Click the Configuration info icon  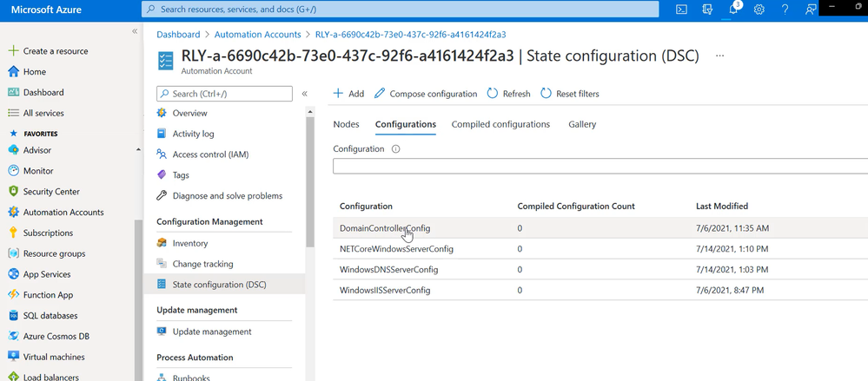coord(396,149)
